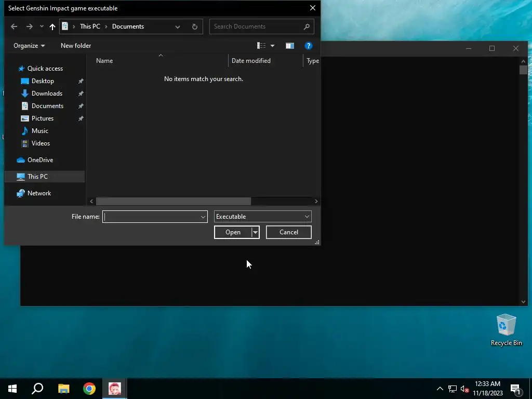
Task: Select OneDrive in the navigation pane
Action: coord(40,160)
